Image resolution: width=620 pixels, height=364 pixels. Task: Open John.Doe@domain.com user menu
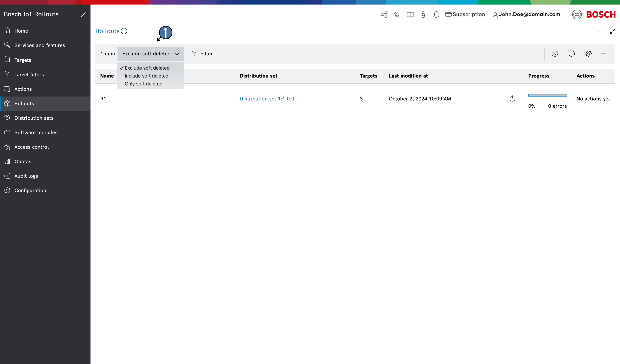tap(526, 14)
